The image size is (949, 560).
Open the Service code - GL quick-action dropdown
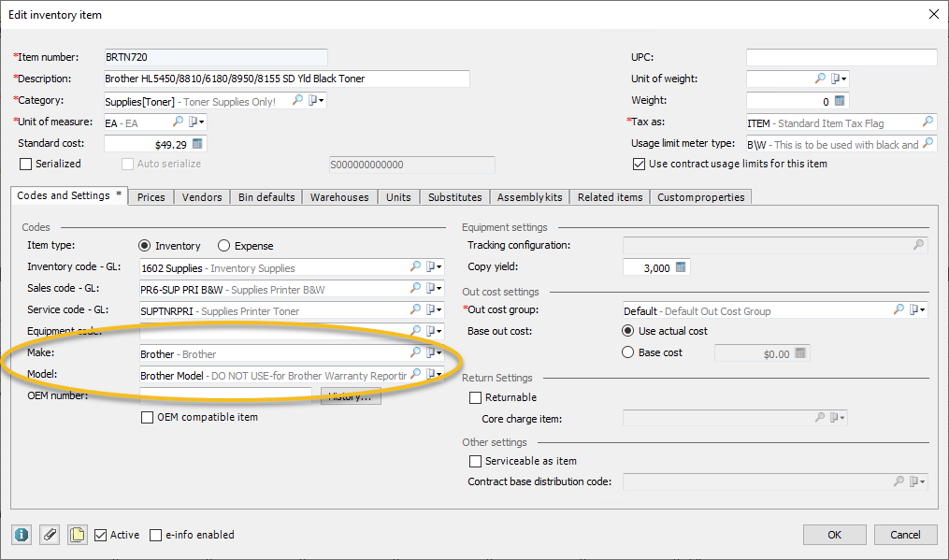coord(434,309)
